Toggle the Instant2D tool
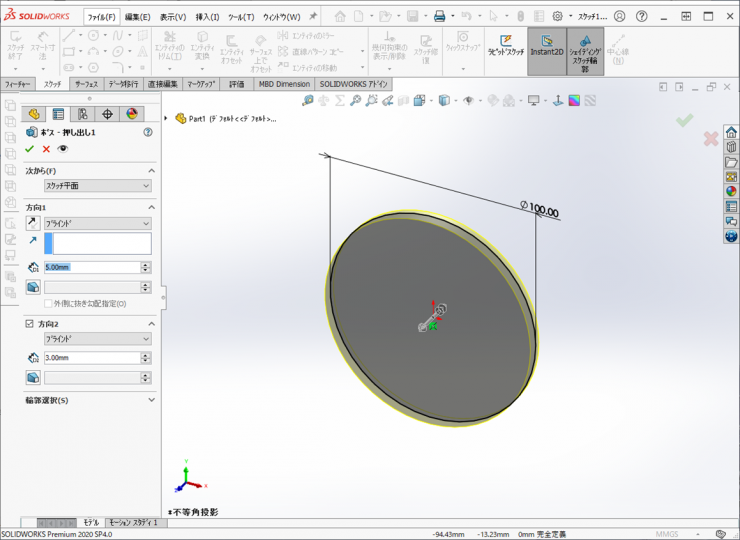The height and width of the screenshot is (540, 740). tap(546, 45)
